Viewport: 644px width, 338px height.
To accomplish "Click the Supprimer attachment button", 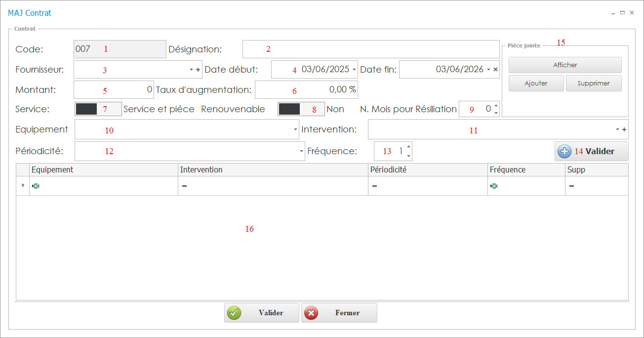I will point(593,84).
